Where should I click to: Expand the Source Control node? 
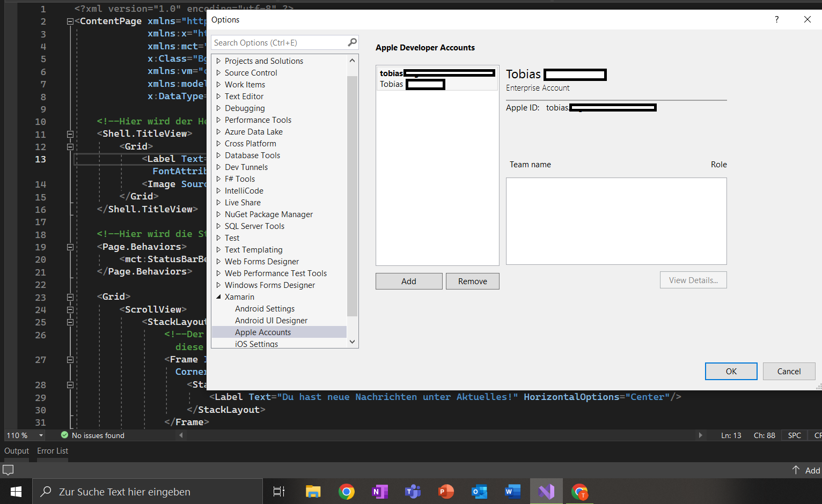point(218,72)
